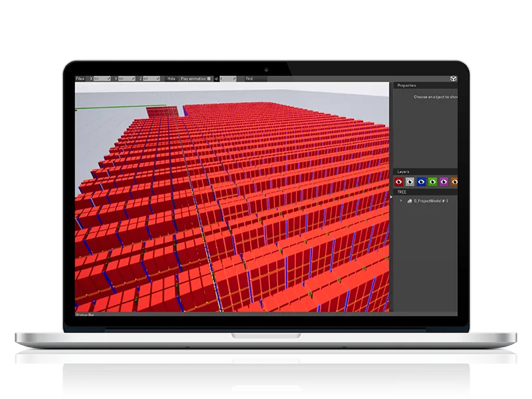Click the Z field stepper arrows
Image resolution: width=532 pixels, height=399 pixels.
point(158,78)
